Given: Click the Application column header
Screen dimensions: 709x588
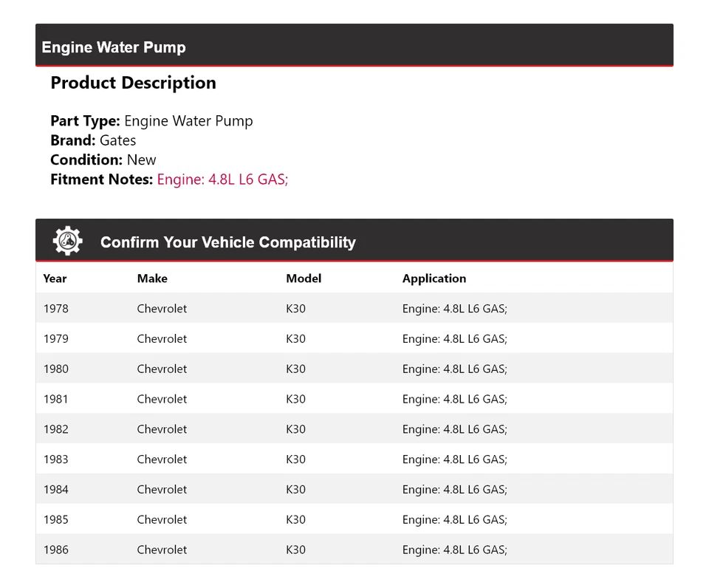Looking at the screenshot, I should pyautogui.click(x=434, y=278).
